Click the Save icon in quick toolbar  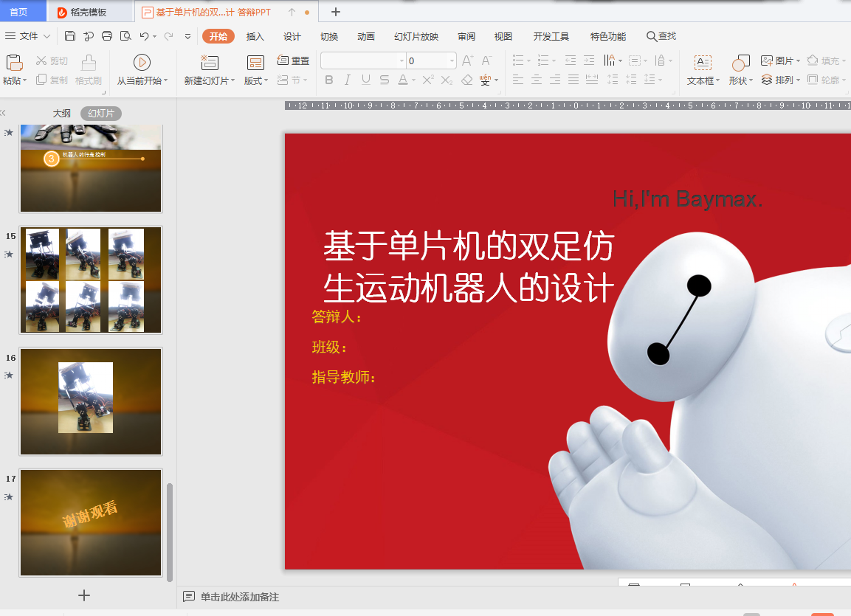70,36
